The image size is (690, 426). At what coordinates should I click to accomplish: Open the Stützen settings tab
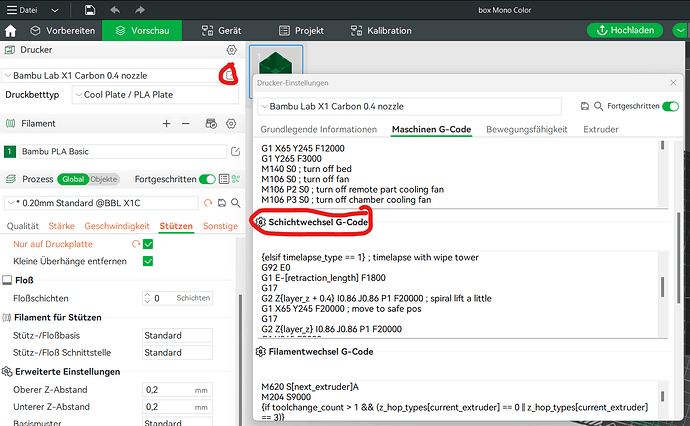point(176,226)
